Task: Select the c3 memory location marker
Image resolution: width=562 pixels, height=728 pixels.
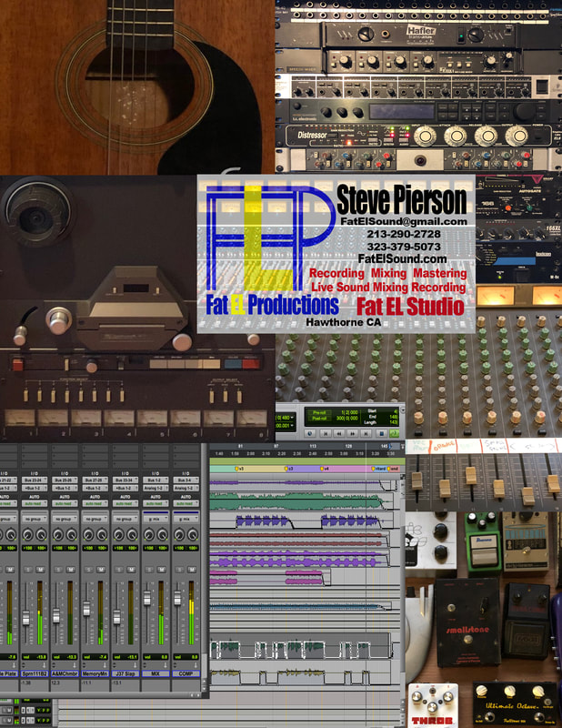Action: pos(288,469)
